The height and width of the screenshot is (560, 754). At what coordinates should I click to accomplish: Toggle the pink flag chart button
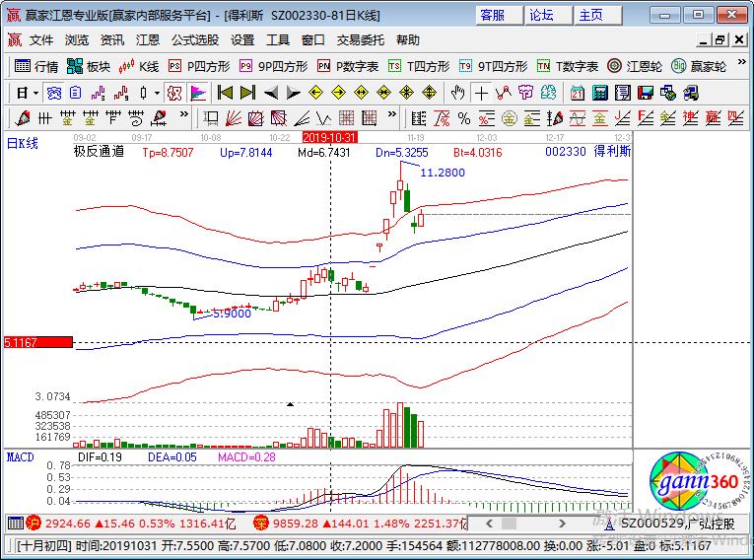point(198,93)
